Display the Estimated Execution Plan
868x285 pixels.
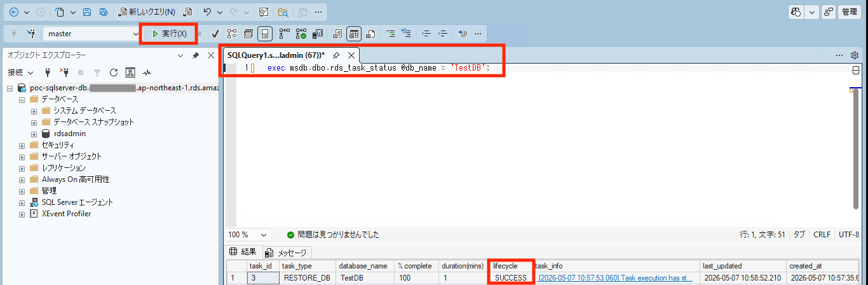232,33
